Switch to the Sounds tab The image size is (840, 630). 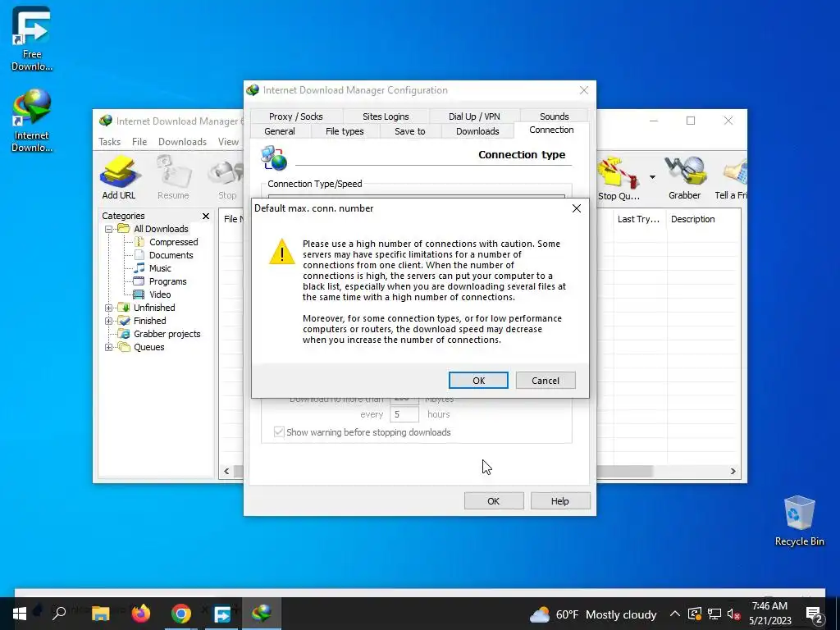(554, 116)
